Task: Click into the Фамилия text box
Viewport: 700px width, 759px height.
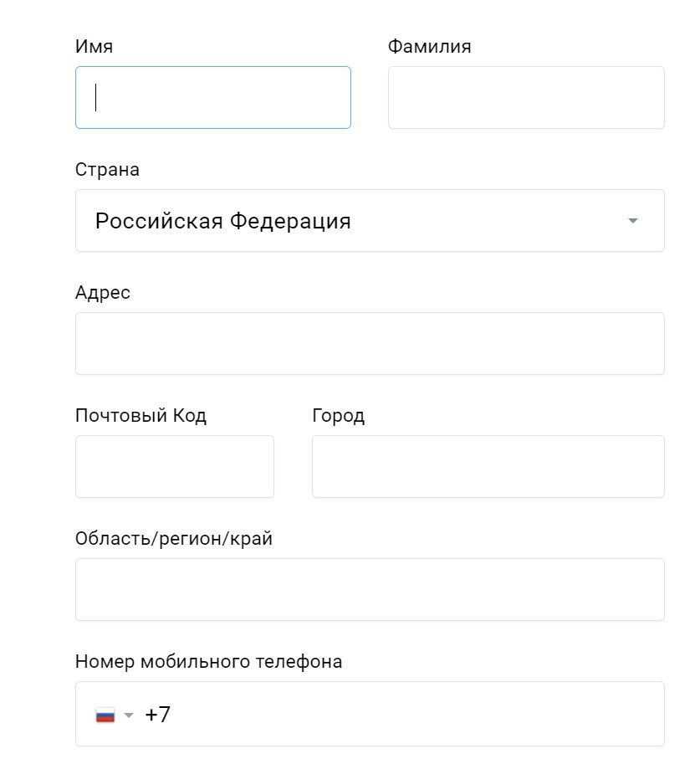Action: [x=526, y=98]
